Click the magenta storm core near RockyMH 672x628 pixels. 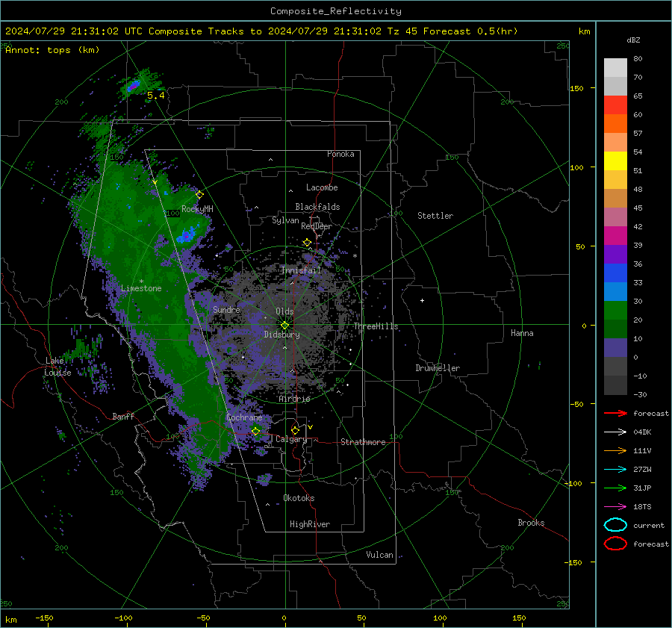(187, 235)
